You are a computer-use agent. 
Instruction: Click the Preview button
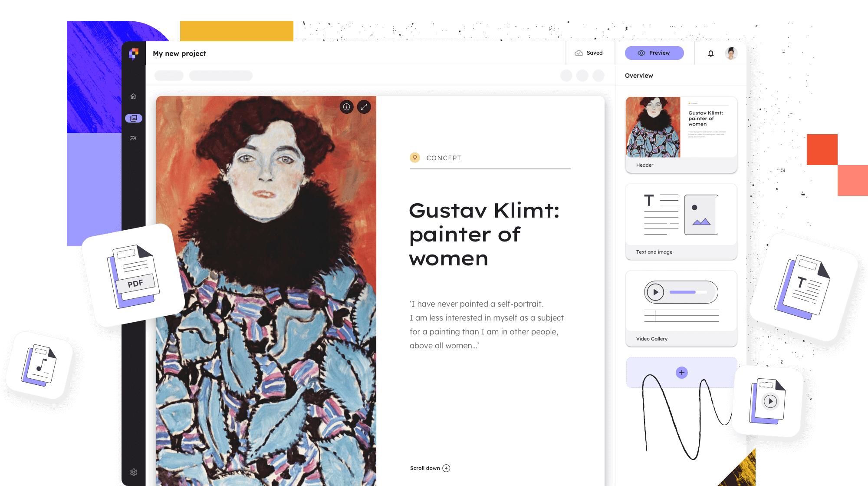654,53
